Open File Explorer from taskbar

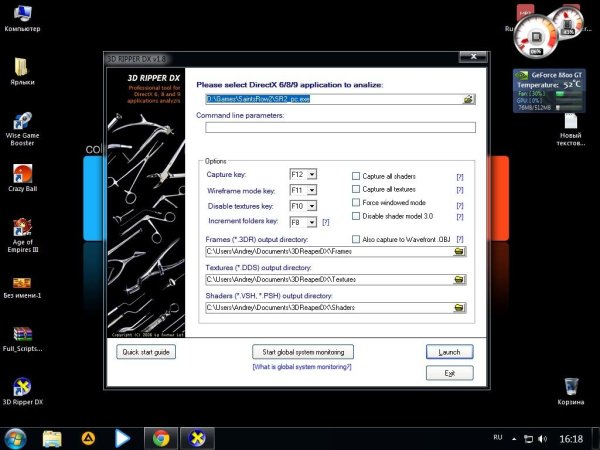[52, 439]
